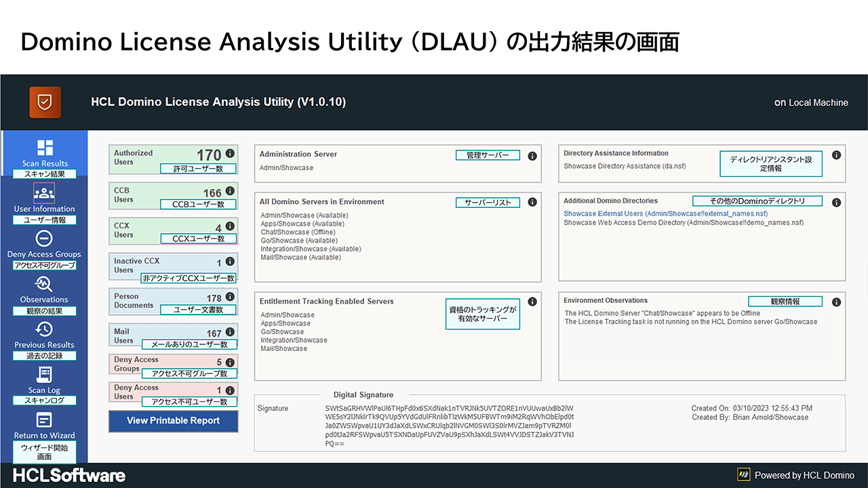Select the Deny Access Groups menu label
The height and width of the screenshot is (488, 868).
(x=44, y=254)
